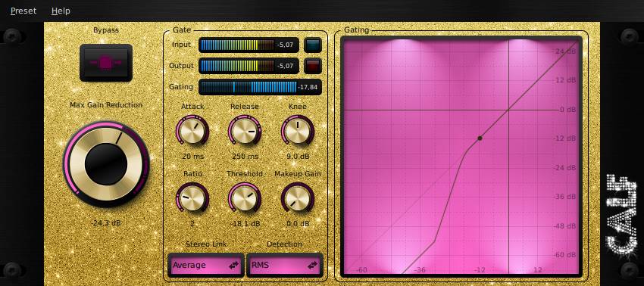Click the large Max Gain Reduction knob
Screen dimensions: 644x286
coord(106,163)
